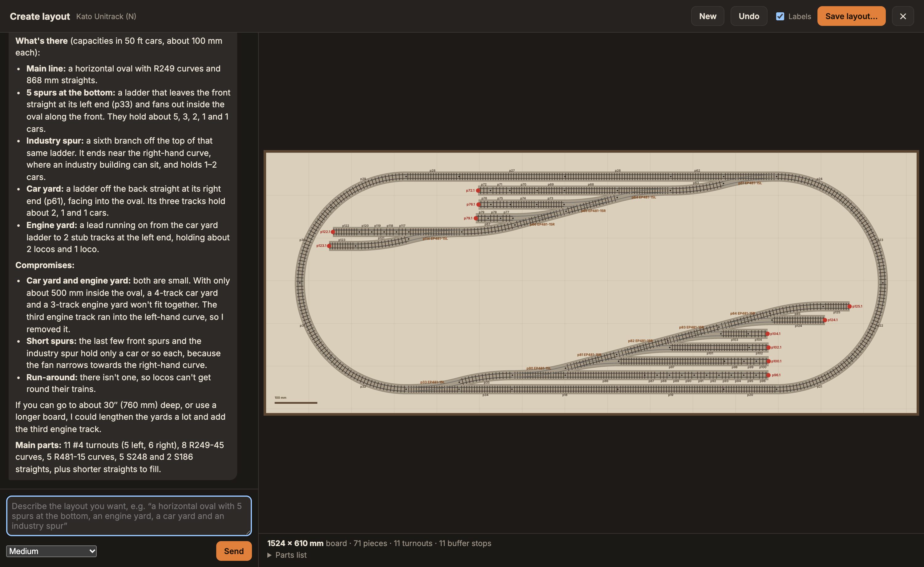Image resolution: width=924 pixels, height=567 pixels.
Task: Click track piece label p68
Action: tap(591, 185)
